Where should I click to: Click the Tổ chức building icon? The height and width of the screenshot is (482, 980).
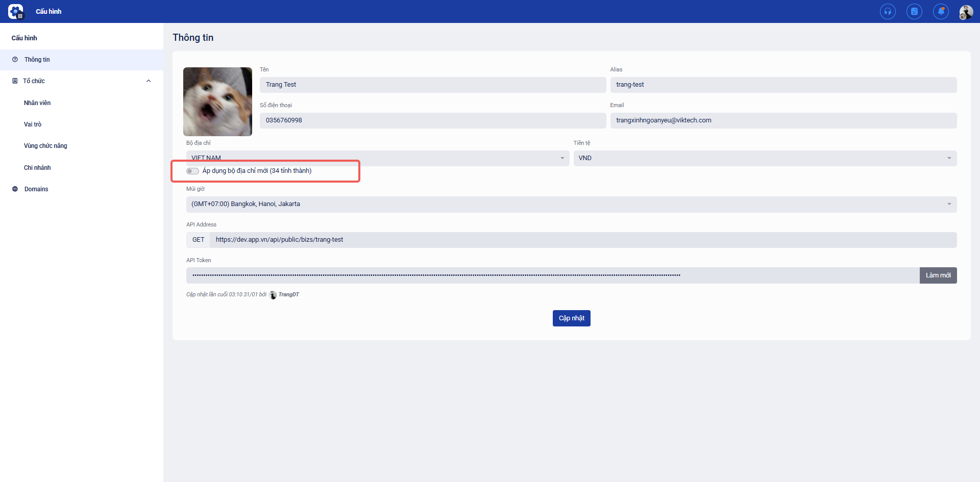coord(15,81)
